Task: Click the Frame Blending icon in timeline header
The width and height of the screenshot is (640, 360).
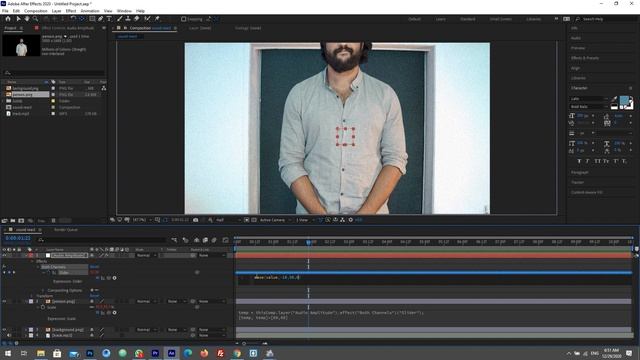Action: [x=205, y=240]
